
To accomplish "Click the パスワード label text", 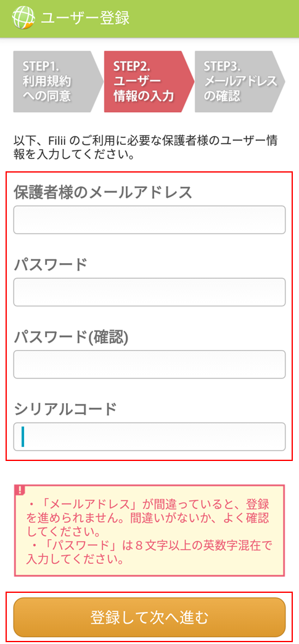I will (50, 264).
